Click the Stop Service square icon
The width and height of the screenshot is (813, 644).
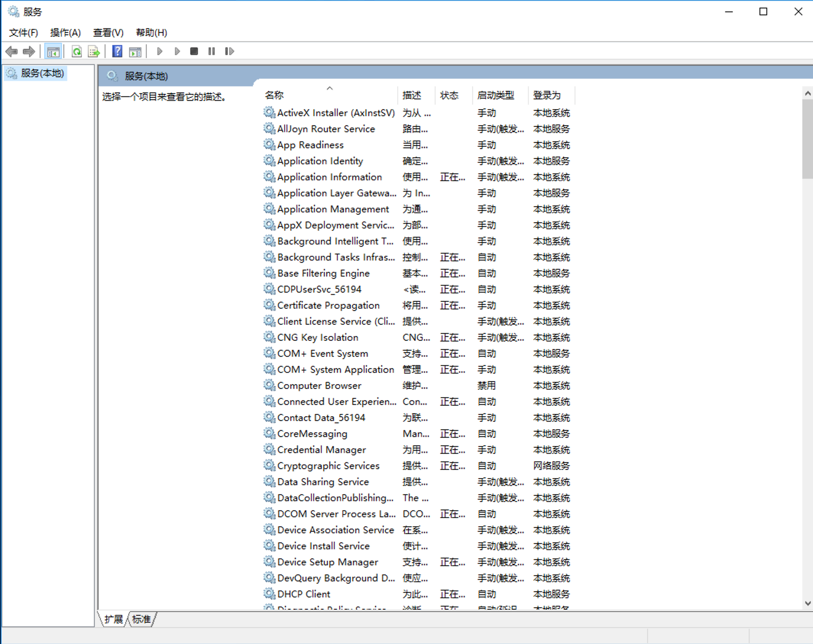tap(194, 51)
